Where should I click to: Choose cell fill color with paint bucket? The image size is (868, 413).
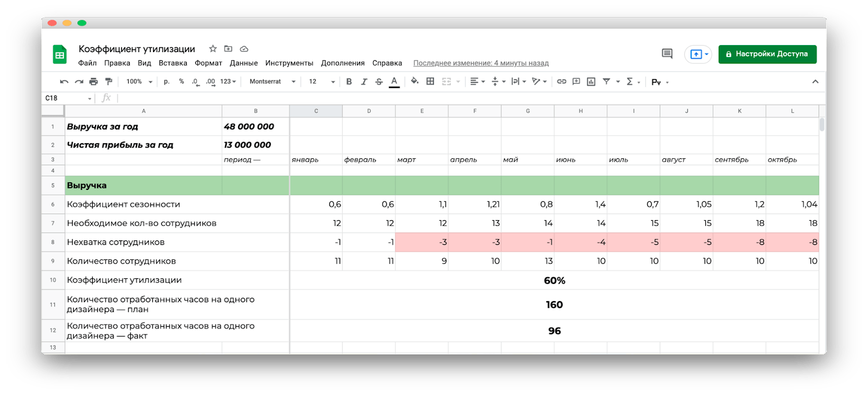[414, 82]
